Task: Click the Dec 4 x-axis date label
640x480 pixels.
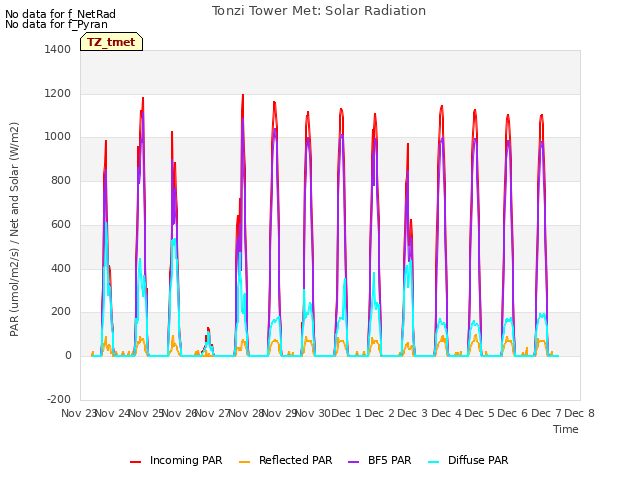Action: (x=447, y=413)
